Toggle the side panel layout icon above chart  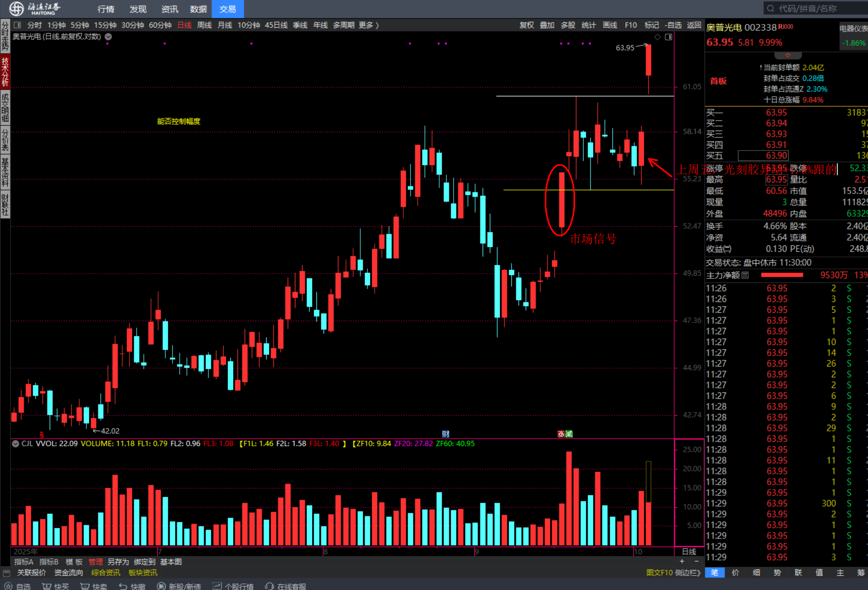pos(669,37)
